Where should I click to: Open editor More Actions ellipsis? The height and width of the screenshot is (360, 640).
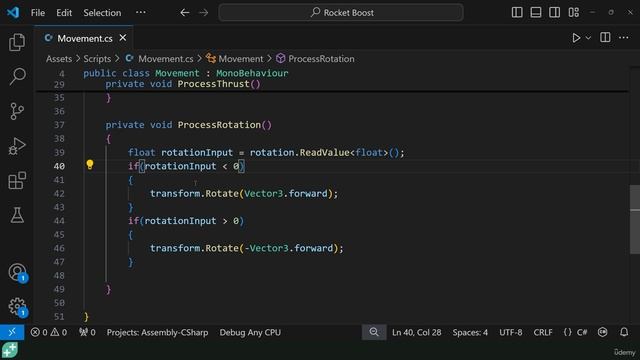coord(624,38)
